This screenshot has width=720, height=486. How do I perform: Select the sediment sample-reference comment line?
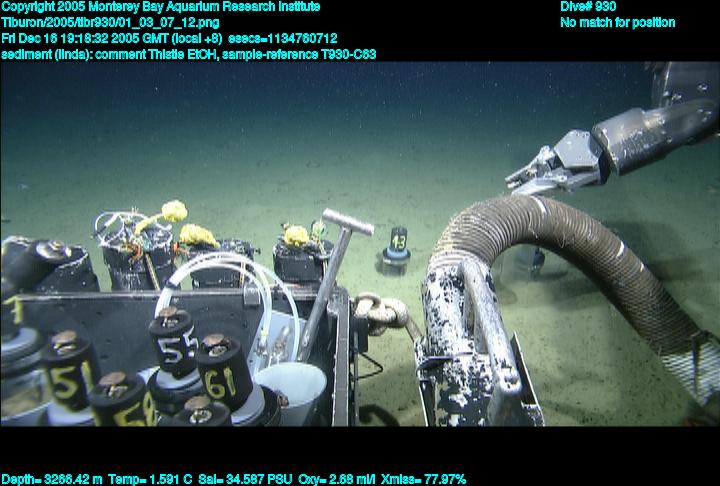click(189, 55)
